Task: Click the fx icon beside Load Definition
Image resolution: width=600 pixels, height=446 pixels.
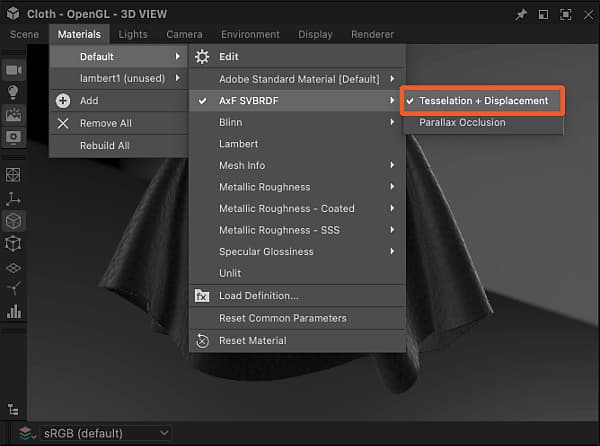Action: (x=202, y=296)
